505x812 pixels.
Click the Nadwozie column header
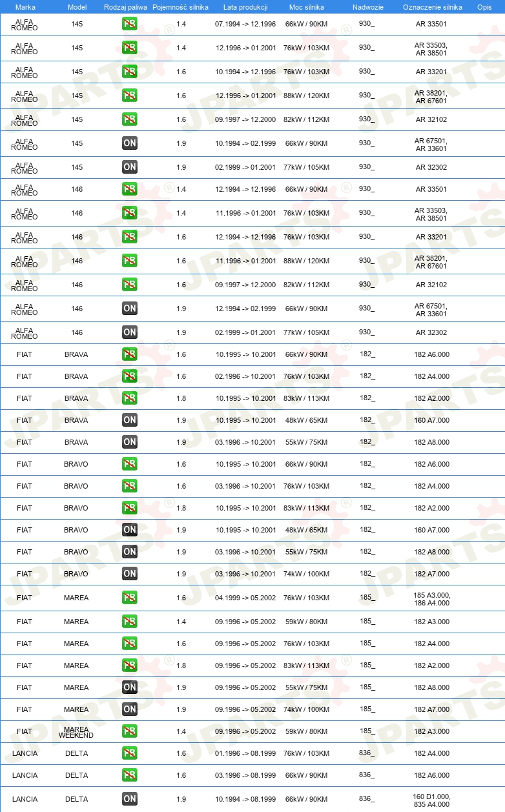367,7
